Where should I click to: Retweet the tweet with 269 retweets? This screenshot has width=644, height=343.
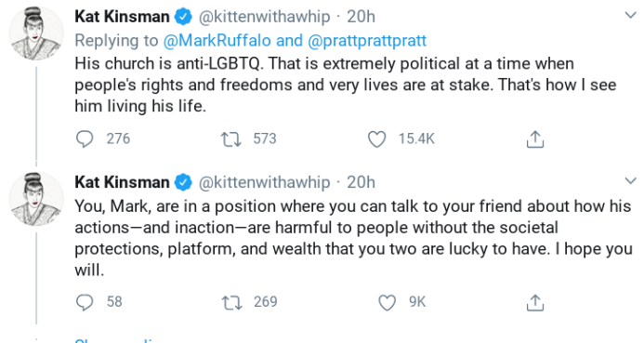tap(231, 303)
